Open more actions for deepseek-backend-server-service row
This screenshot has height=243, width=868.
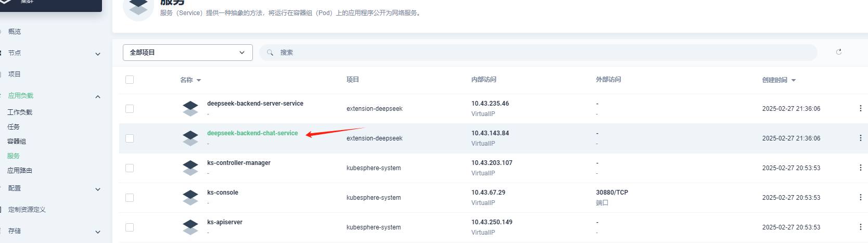pyautogui.click(x=860, y=108)
